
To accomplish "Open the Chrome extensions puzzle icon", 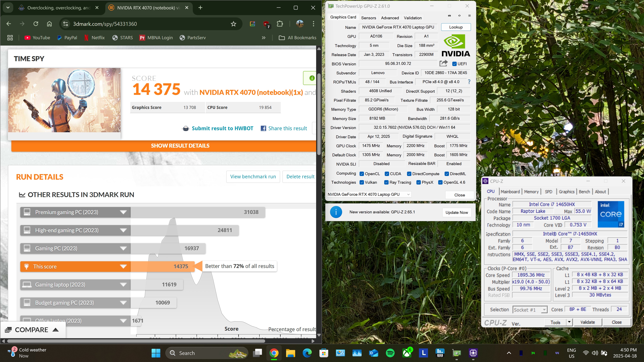I will (x=280, y=24).
